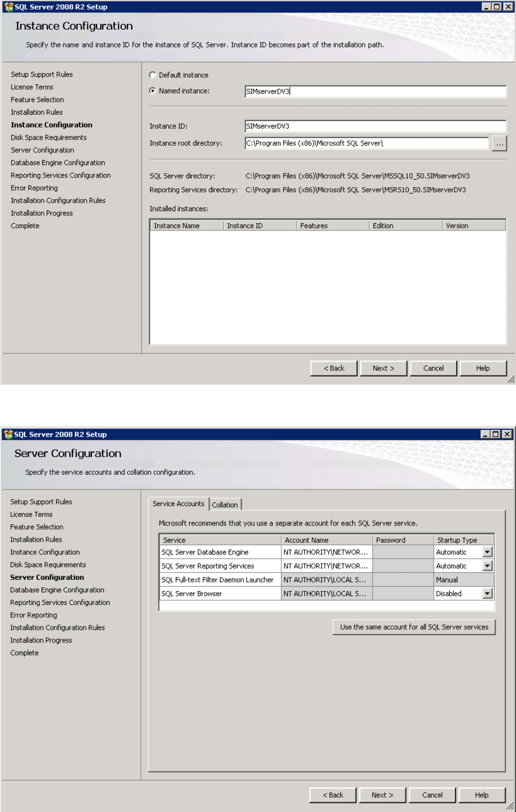Click Next in Instance Configuration window
516x812 pixels.
point(384,369)
